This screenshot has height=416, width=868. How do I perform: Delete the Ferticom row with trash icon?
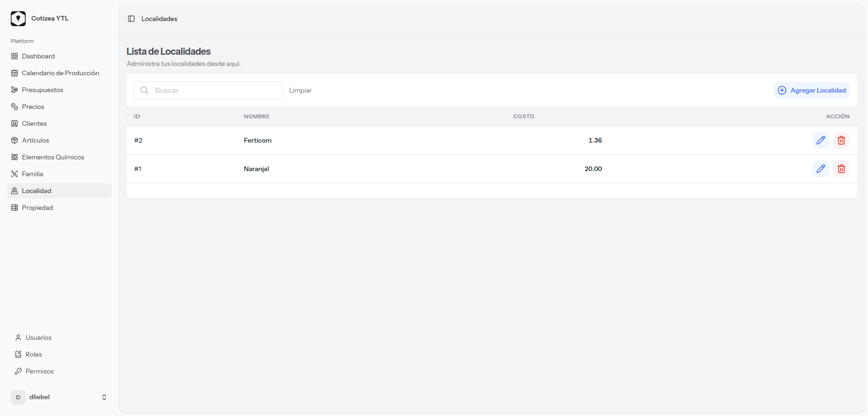tap(841, 140)
